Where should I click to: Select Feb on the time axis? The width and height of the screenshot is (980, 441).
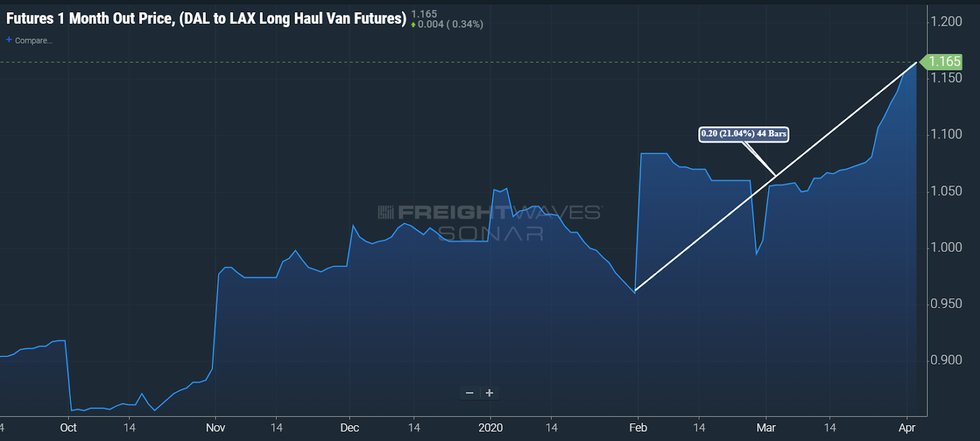pyautogui.click(x=638, y=428)
